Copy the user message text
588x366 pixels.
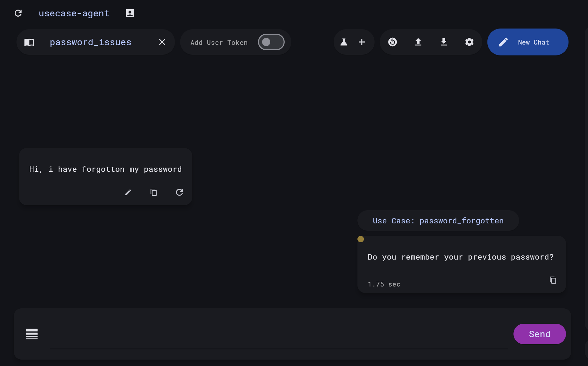click(x=154, y=192)
